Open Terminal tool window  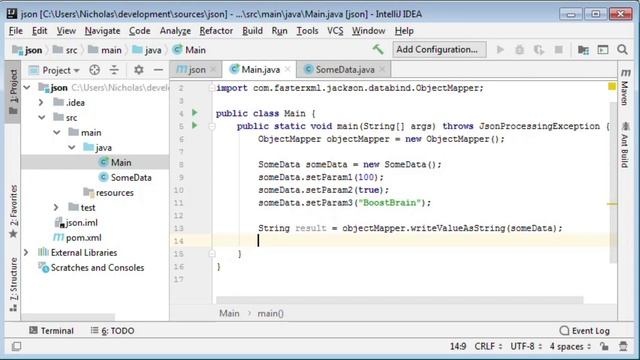tap(51, 331)
